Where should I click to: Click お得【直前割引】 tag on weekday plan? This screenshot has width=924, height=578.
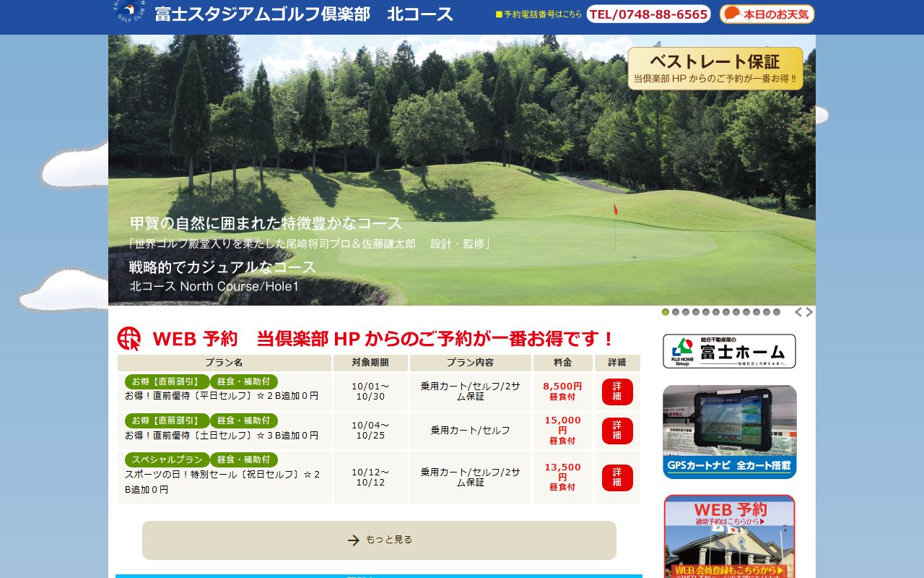tap(167, 381)
